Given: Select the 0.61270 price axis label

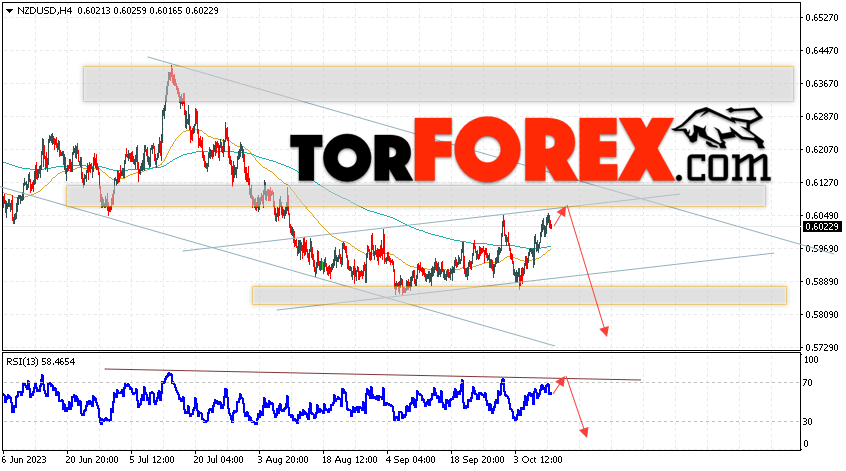Looking at the screenshot, I should 822,183.
